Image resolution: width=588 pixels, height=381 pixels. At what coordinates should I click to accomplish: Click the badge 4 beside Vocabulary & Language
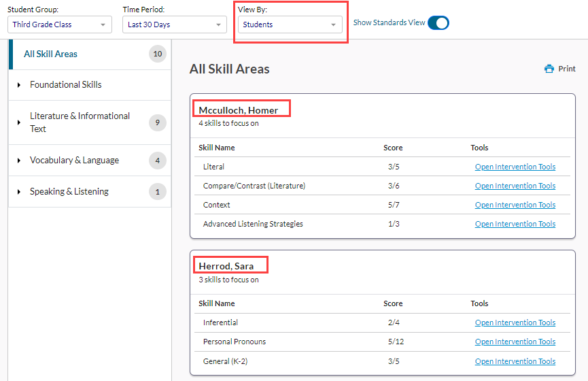[158, 161]
